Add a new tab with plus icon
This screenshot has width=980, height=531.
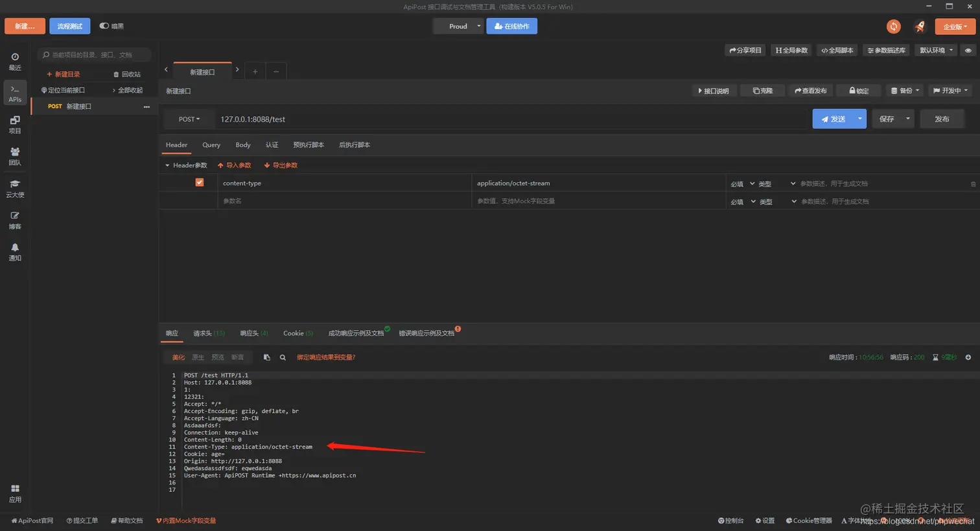[255, 71]
